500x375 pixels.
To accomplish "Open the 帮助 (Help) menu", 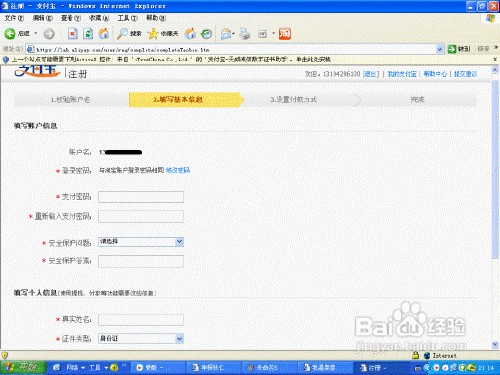I will pos(156,18).
